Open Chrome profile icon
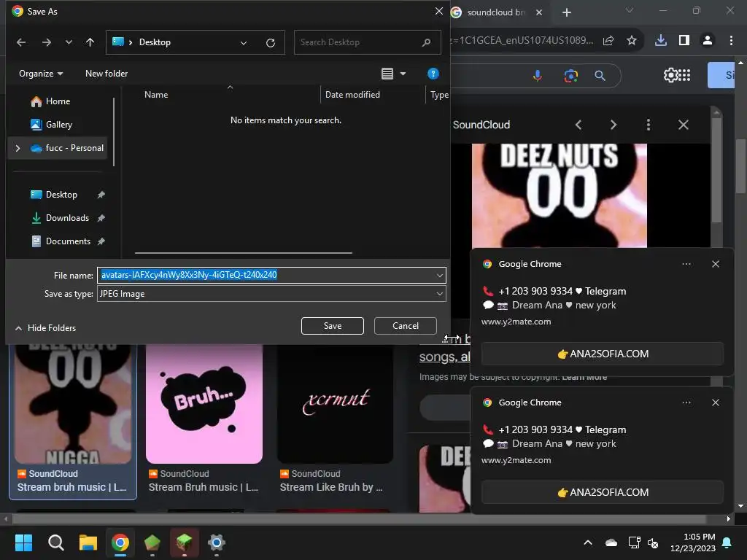 pos(708,41)
